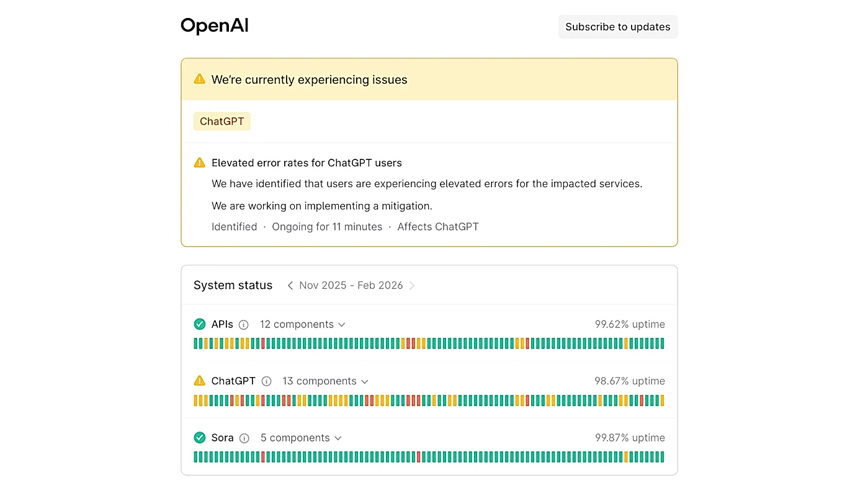Viewport: 868px width, 488px height.
Task: Open the Elevated error rates incident link
Action: pyautogui.click(x=306, y=162)
